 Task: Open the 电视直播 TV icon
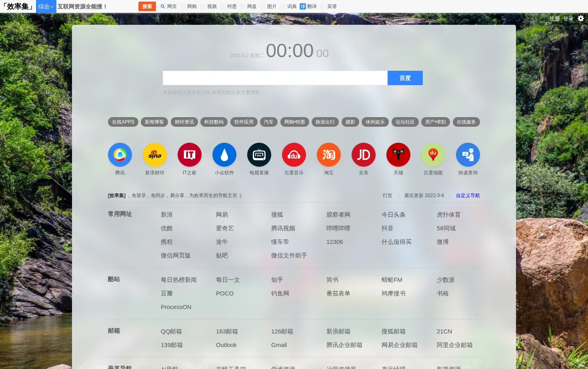pos(259,155)
